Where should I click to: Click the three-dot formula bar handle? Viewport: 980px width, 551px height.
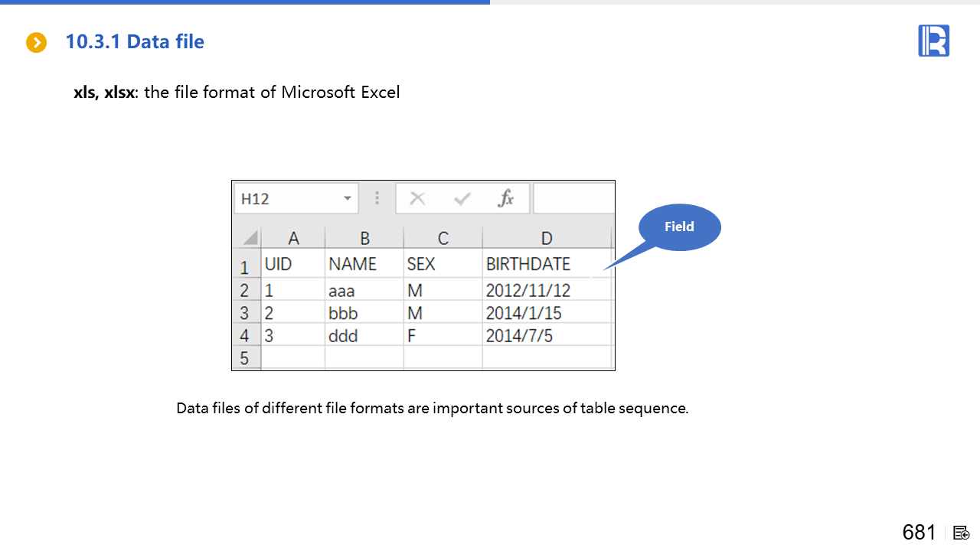pyautogui.click(x=377, y=199)
